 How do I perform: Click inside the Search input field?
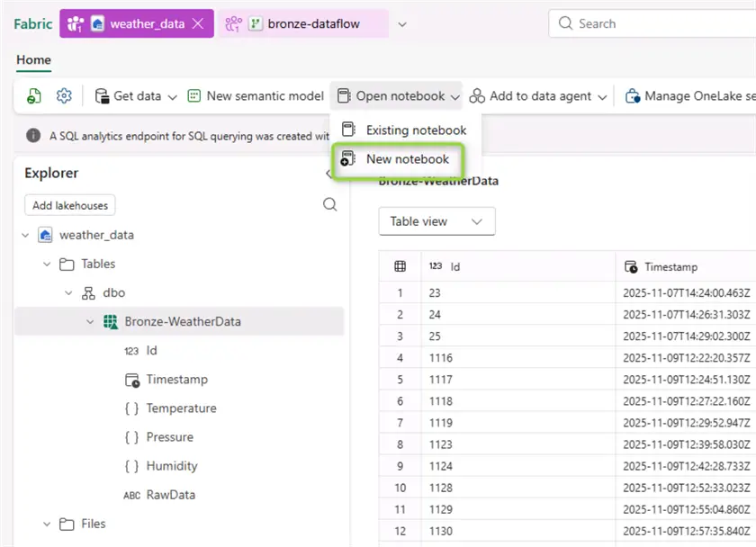click(x=652, y=23)
